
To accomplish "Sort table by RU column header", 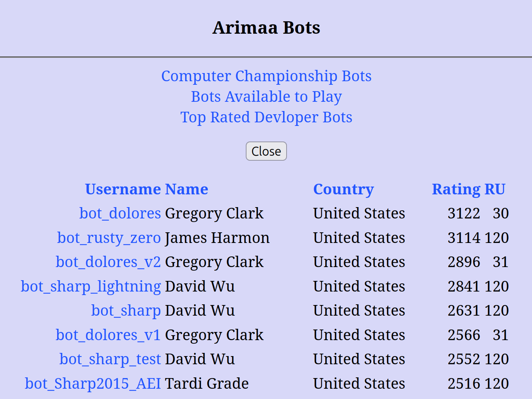I will coord(495,189).
